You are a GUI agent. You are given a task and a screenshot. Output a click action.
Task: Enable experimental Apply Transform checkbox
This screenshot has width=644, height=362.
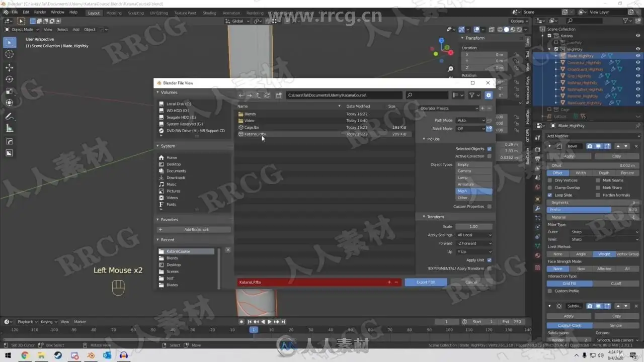pyautogui.click(x=489, y=268)
